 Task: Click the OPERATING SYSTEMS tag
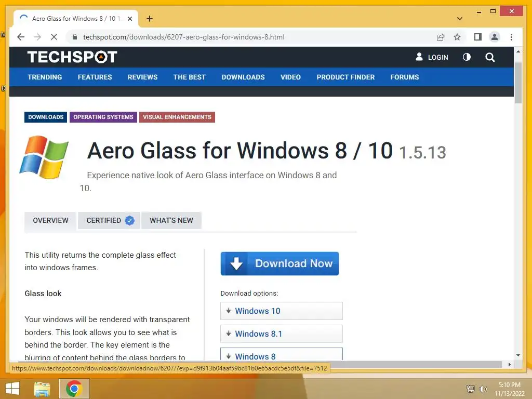coord(103,117)
